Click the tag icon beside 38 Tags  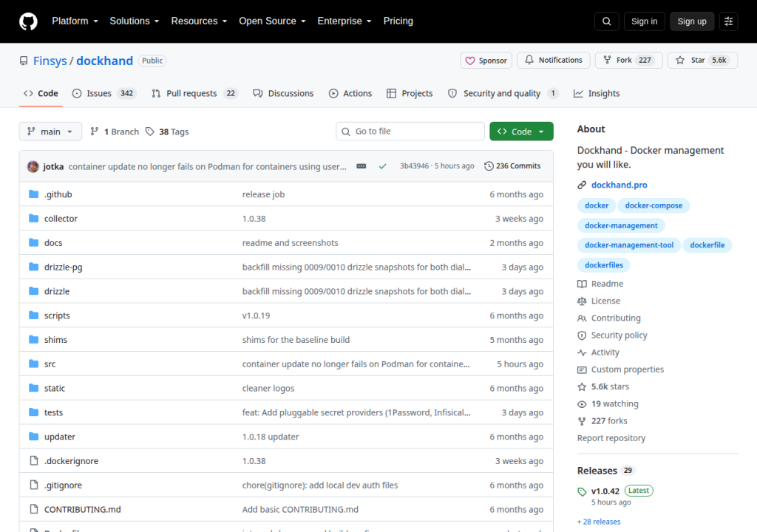pos(149,132)
